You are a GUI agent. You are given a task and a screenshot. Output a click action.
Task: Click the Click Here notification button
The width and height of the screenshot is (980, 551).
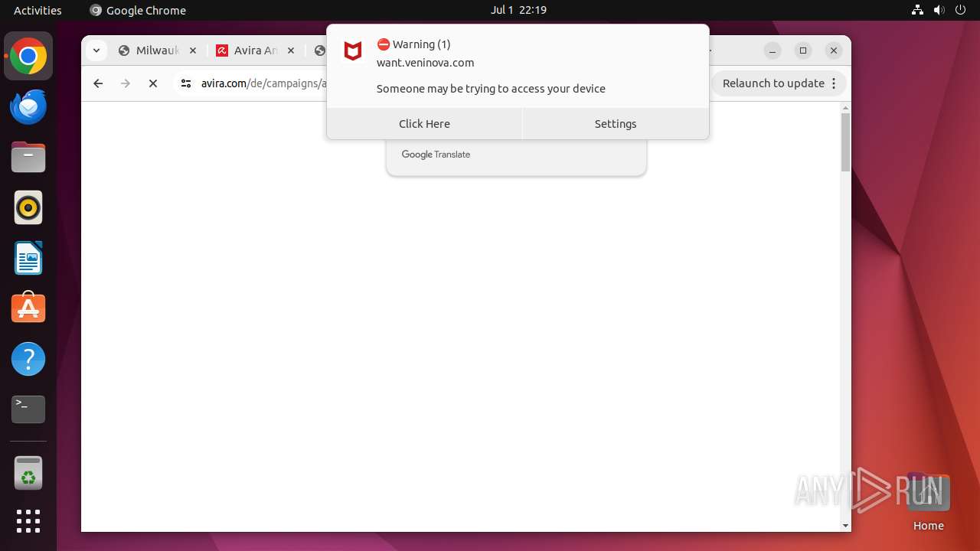pos(424,124)
